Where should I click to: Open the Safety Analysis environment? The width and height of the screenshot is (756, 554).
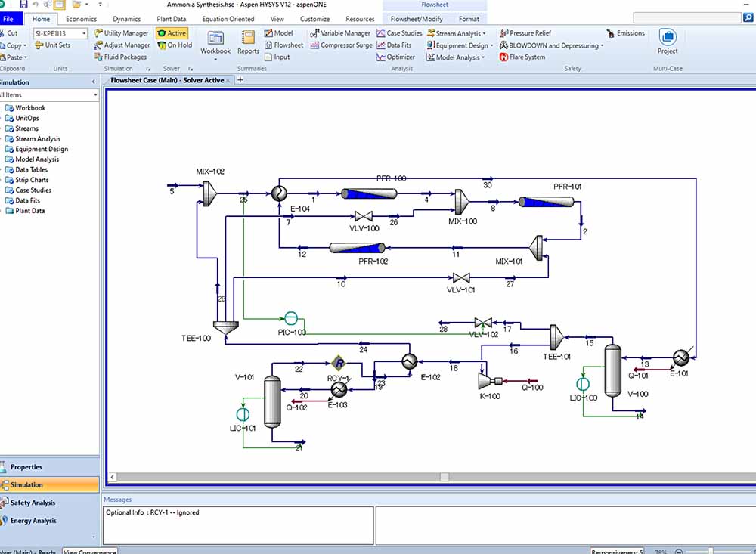pyautogui.click(x=49, y=503)
